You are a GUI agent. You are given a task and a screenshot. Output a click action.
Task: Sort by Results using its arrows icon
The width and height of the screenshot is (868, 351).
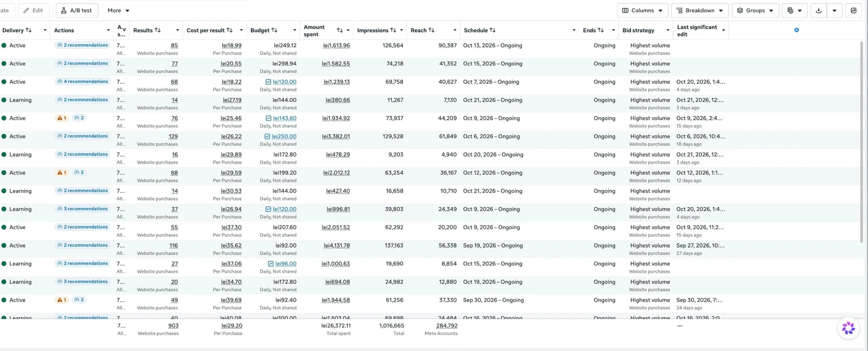158,30
